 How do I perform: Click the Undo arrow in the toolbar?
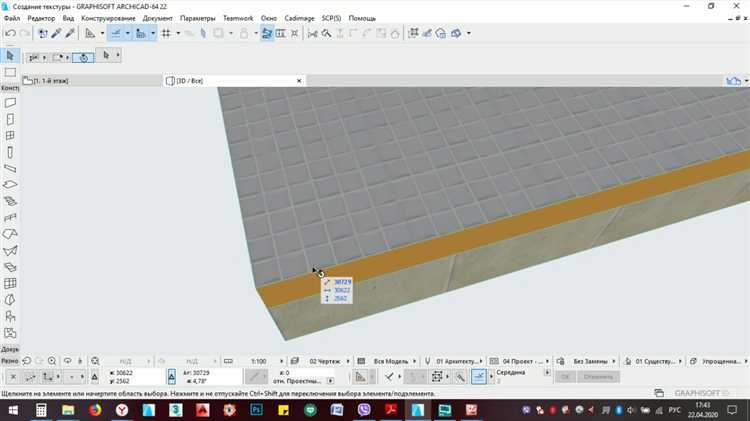click(10, 33)
